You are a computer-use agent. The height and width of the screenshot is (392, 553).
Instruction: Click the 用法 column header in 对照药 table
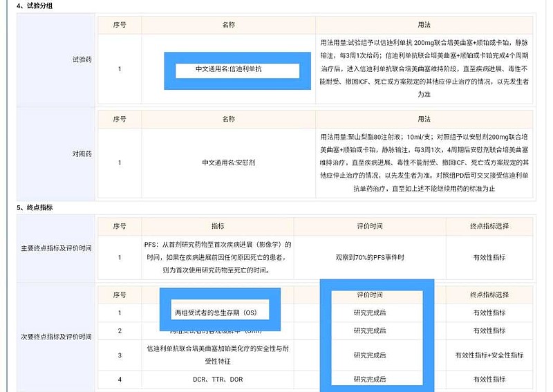[x=424, y=119]
